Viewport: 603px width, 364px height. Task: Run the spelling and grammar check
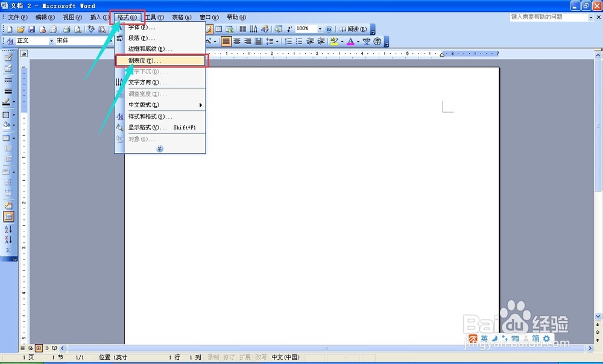[91, 29]
